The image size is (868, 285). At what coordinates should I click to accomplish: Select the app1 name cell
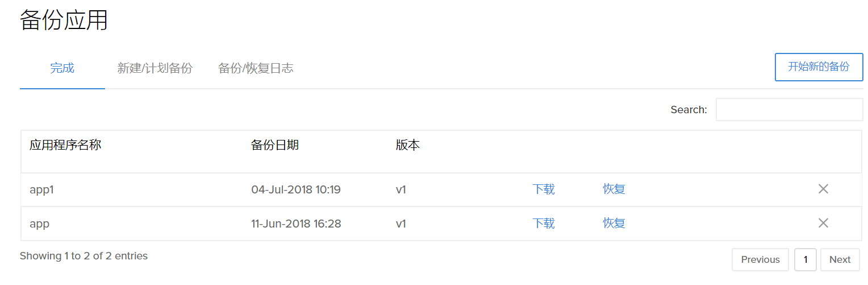point(41,189)
